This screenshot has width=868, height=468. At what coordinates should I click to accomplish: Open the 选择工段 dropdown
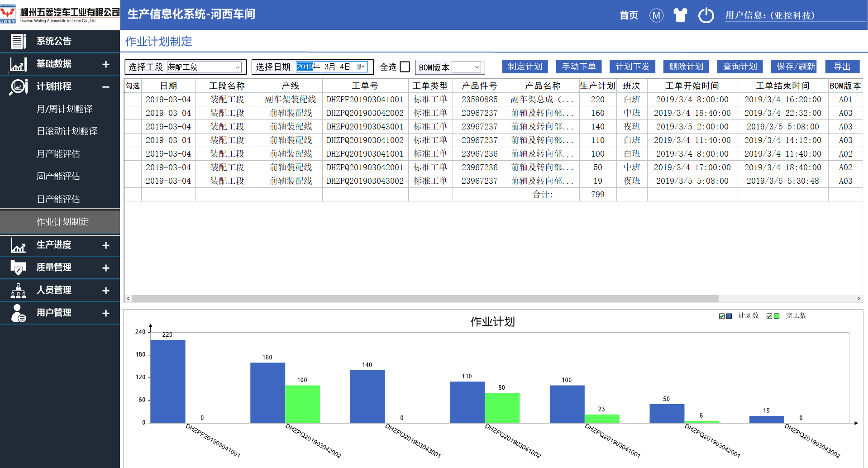point(205,67)
